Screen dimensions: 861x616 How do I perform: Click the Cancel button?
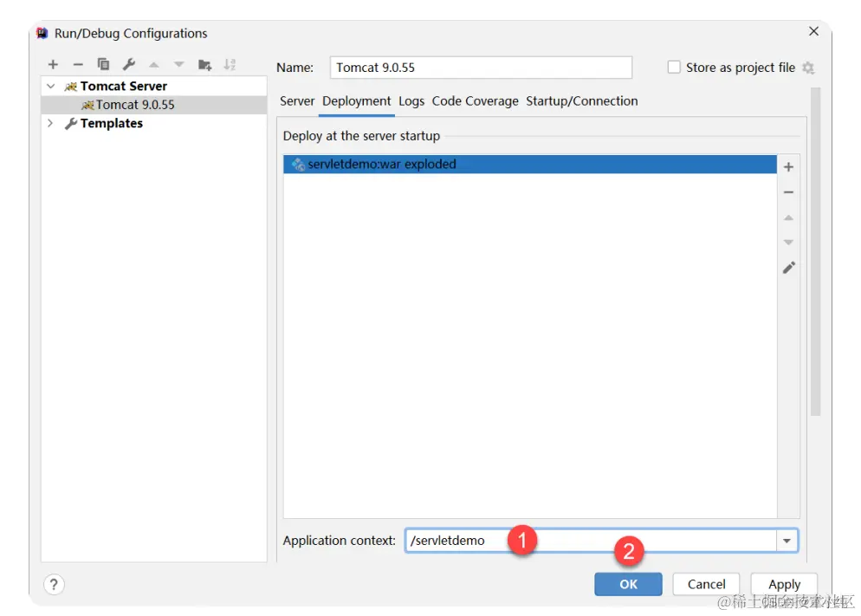(706, 584)
